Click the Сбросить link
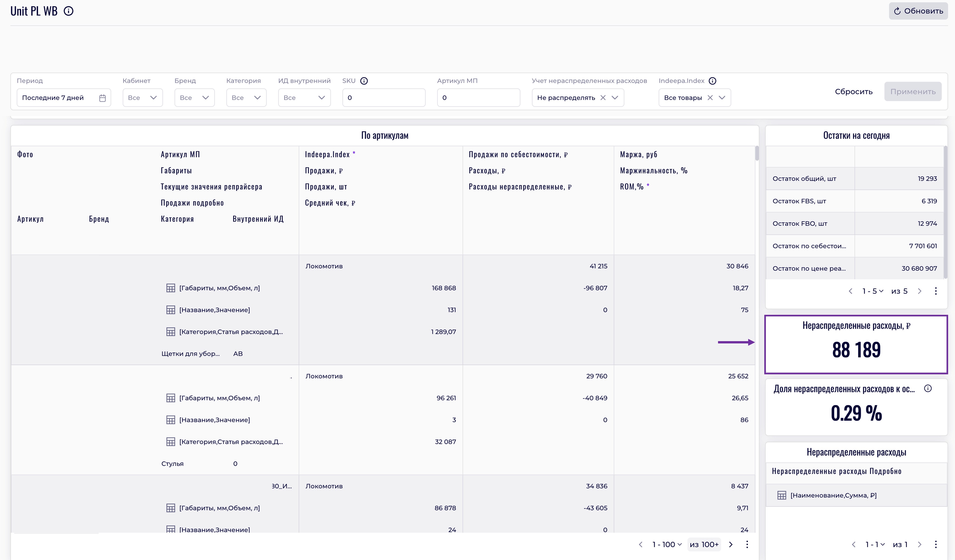Viewport: 955px width, 560px height. [853, 92]
